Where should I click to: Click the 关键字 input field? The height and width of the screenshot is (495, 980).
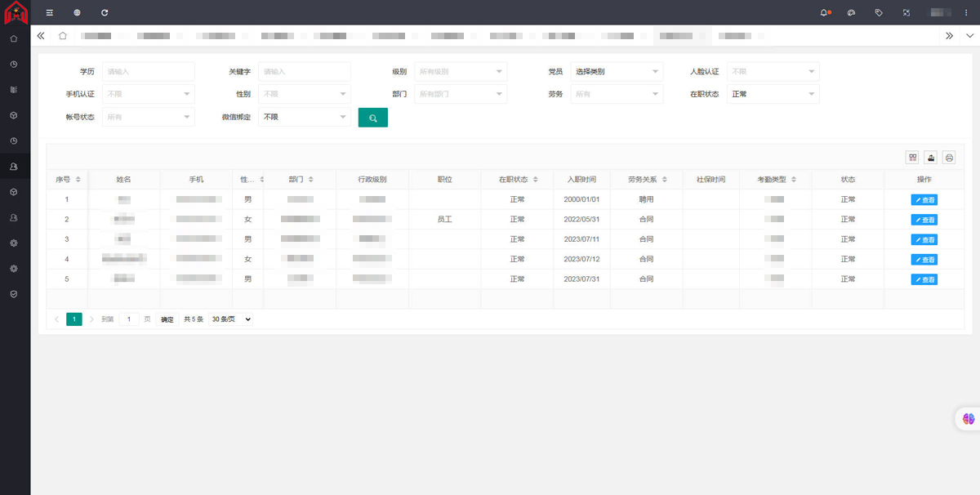click(x=304, y=72)
